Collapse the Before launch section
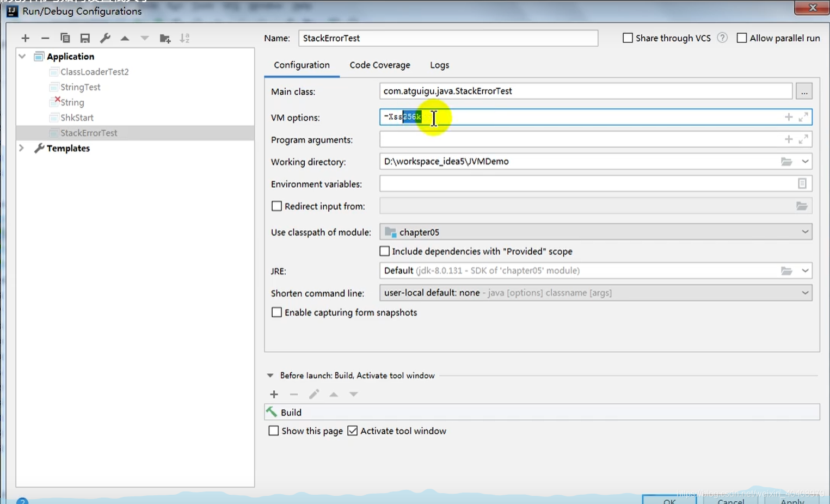Screen dimensions: 830x504 click(x=270, y=376)
